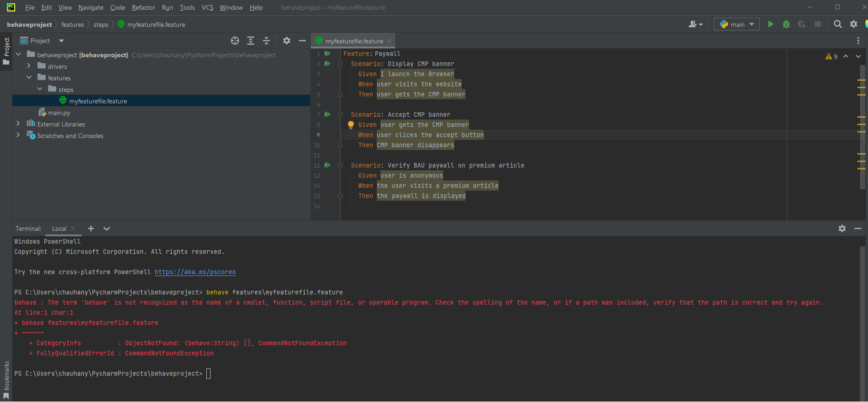The width and height of the screenshot is (868, 402).
Task: Expand the drivers folder
Action: [29, 66]
